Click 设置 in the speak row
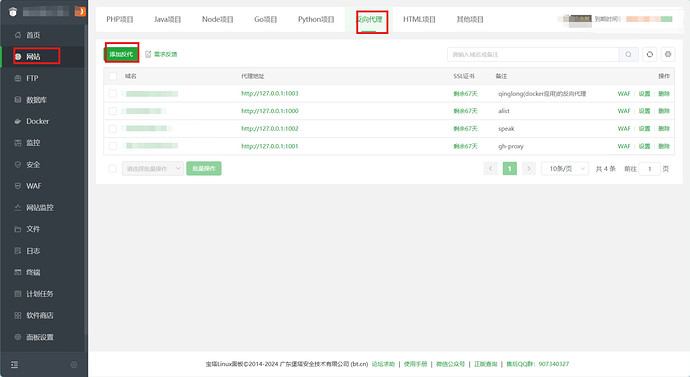The width and height of the screenshot is (690, 377). [644, 128]
